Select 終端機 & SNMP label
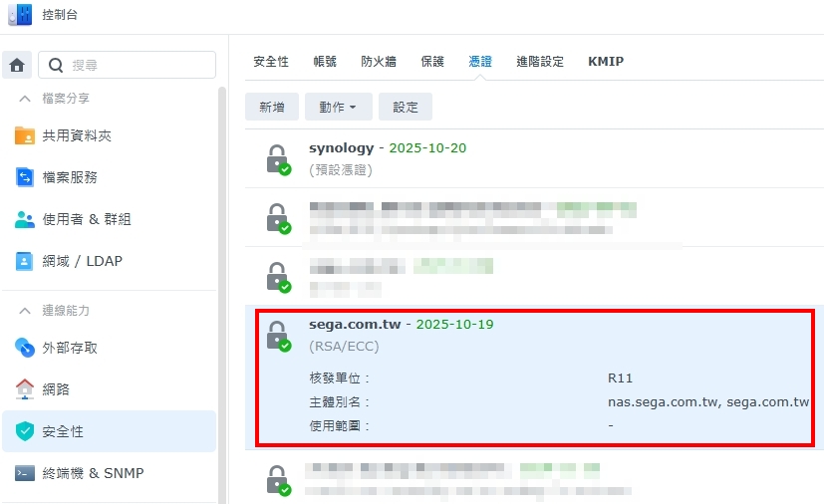824x504 pixels. [x=93, y=473]
